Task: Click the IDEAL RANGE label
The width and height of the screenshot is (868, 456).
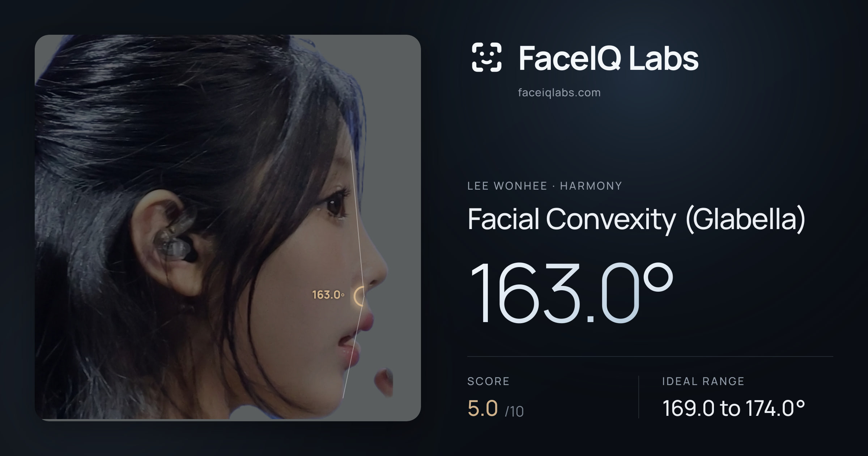Action: tap(703, 381)
